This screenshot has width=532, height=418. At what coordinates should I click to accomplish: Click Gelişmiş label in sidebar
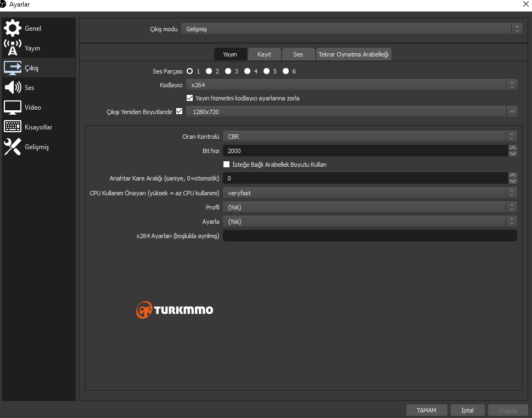pos(37,147)
